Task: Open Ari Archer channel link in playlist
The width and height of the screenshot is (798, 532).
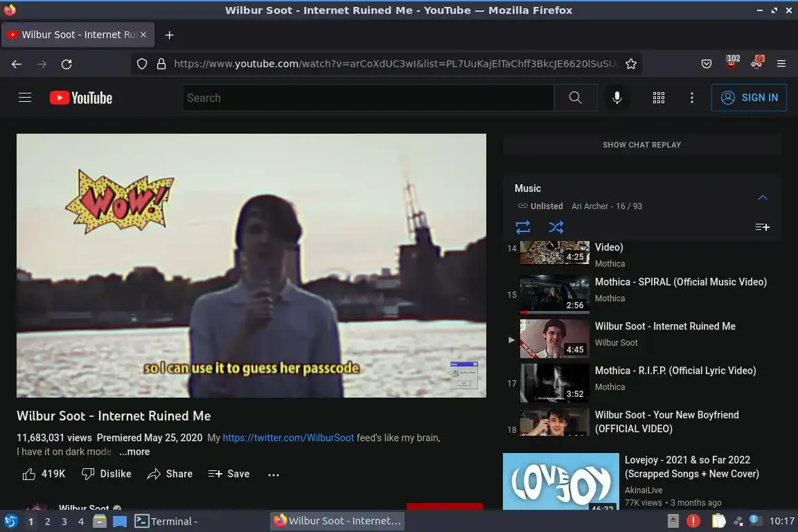Action: (589, 206)
